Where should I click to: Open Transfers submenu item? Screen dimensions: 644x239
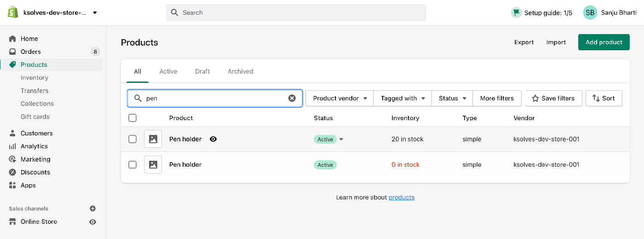point(34,91)
